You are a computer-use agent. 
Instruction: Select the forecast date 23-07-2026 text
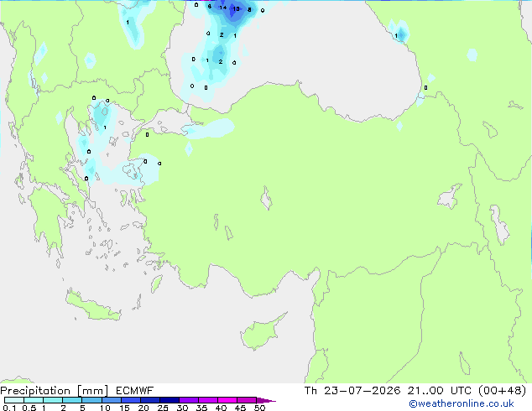point(362,391)
